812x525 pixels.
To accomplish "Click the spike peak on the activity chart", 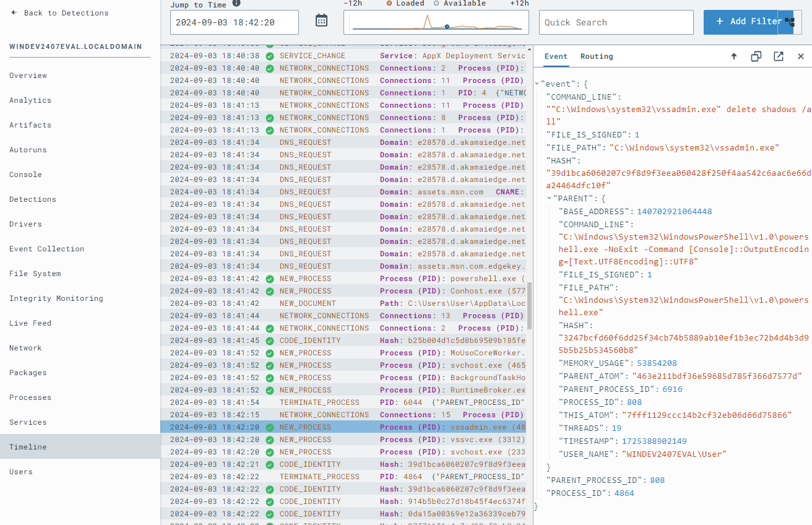I will pyautogui.click(x=426, y=16).
